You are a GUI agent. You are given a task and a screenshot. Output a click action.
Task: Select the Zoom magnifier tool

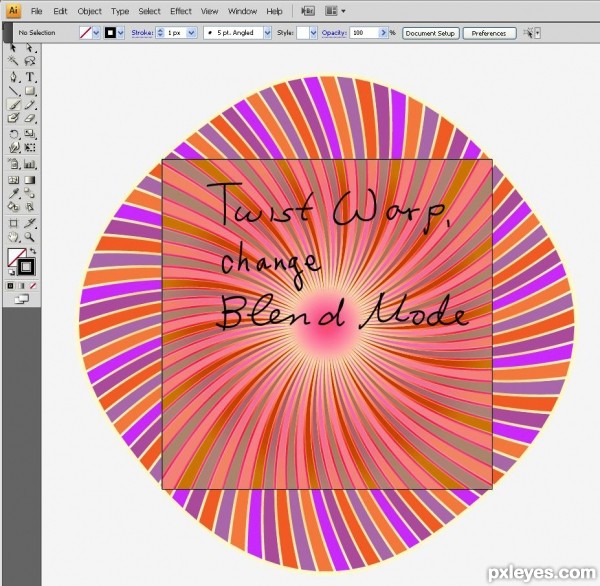pyautogui.click(x=29, y=237)
